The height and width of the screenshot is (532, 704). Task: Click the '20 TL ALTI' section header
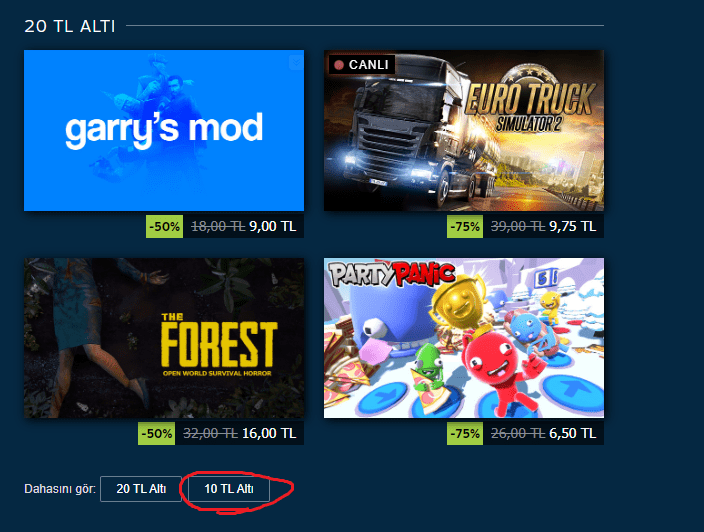tap(70, 26)
